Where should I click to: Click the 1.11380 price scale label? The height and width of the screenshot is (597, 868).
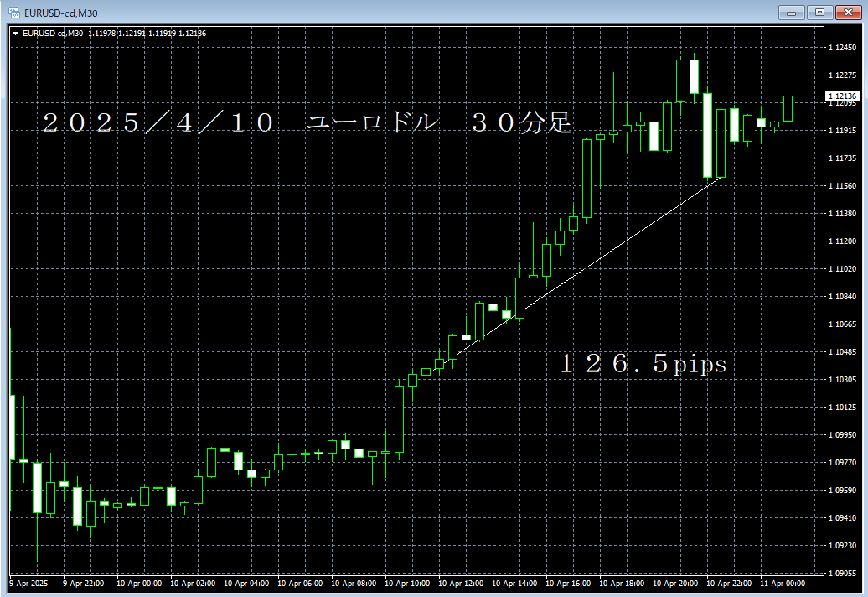point(842,213)
